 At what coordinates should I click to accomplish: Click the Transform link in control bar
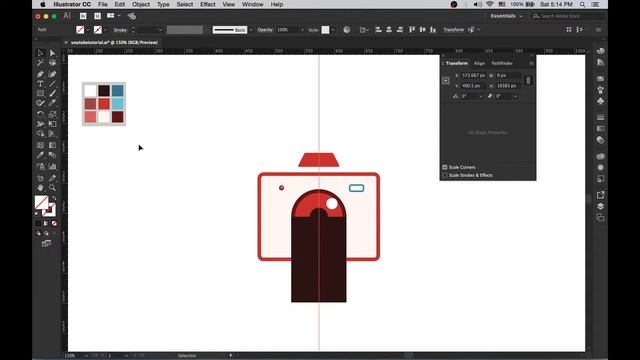click(x=453, y=30)
